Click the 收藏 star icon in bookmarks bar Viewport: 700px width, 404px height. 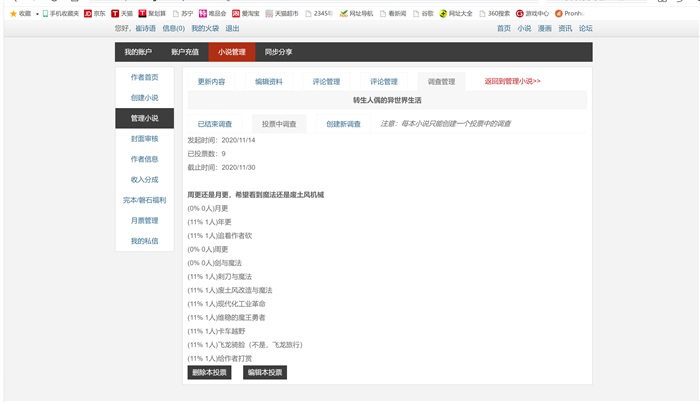pyautogui.click(x=13, y=13)
